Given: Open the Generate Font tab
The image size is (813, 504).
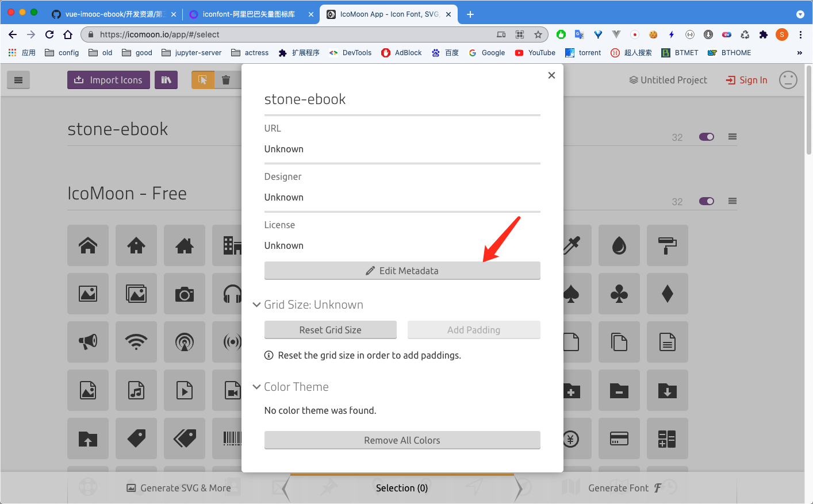Looking at the screenshot, I should [625, 488].
